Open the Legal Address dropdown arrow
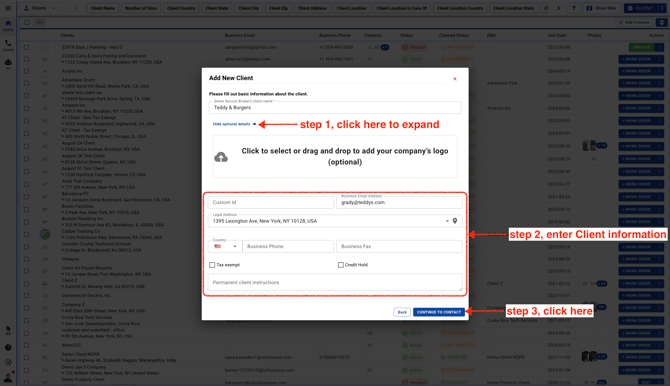The height and width of the screenshot is (386, 670). [x=447, y=221]
